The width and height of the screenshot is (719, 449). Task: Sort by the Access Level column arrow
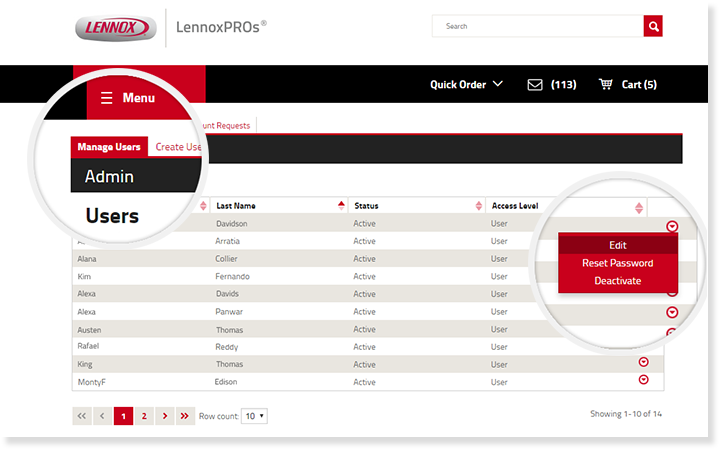pyautogui.click(x=639, y=208)
